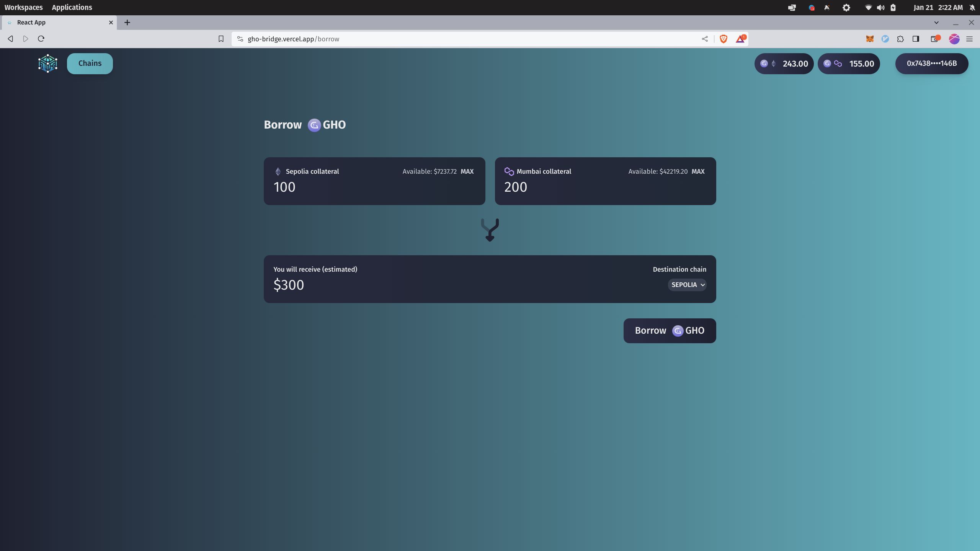This screenshot has width=980, height=551.
Task: Open wallet address 0x7438••••146B menu
Action: click(x=932, y=64)
